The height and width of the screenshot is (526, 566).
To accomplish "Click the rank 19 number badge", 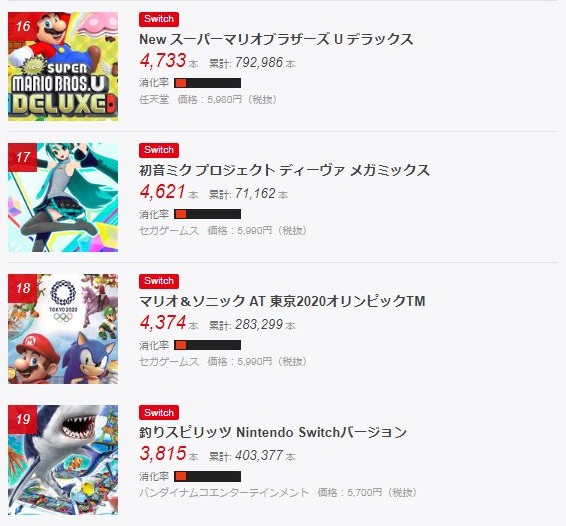I will pyautogui.click(x=22, y=419).
